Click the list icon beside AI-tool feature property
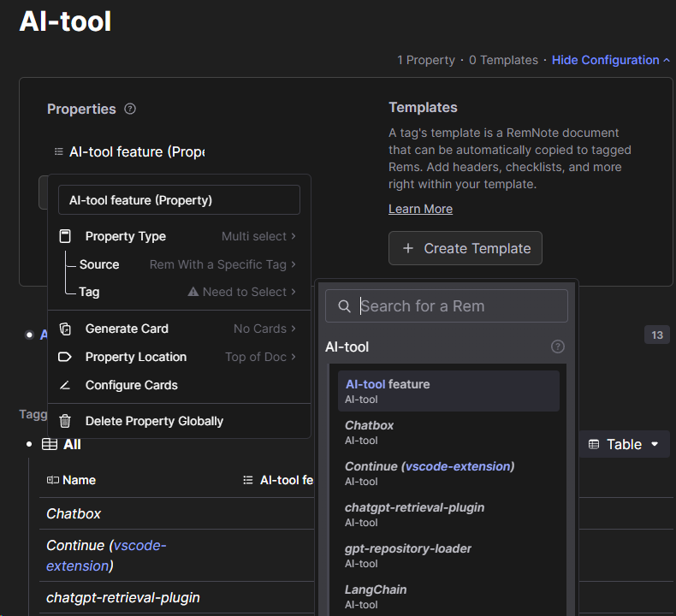Image resolution: width=676 pixels, height=616 pixels. 59,151
